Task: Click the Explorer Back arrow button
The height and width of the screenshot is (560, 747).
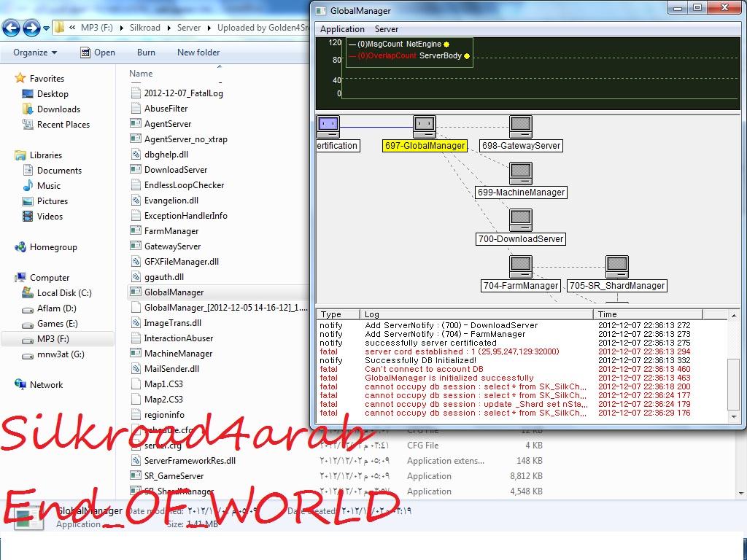Action: (x=12, y=28)
